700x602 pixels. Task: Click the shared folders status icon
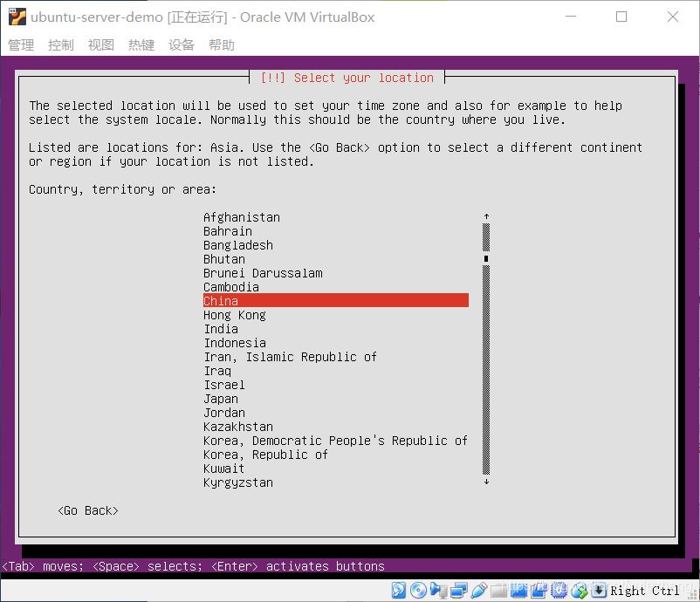pyautogui.click(x=498, y=590)
